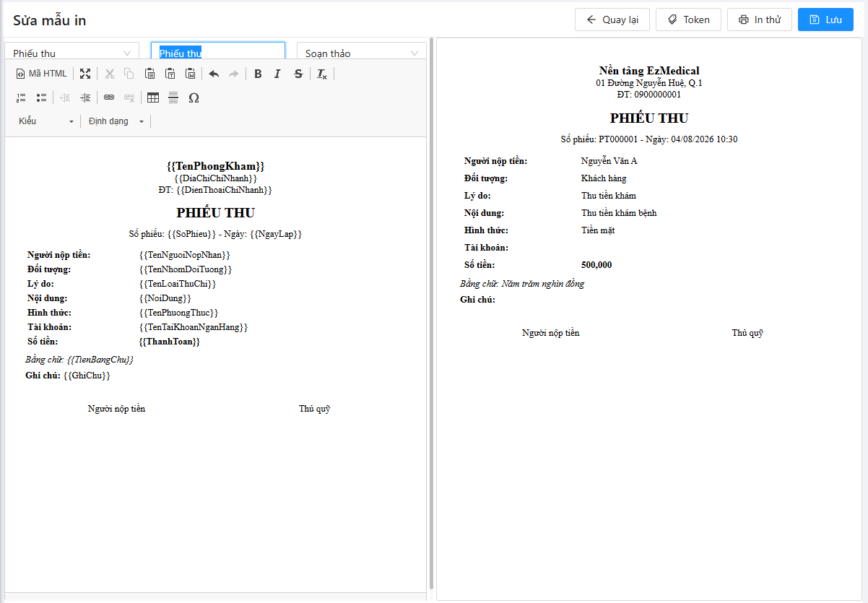The image size is (868, 603).
Task: Click the {{TenPhongKham}} placeholder in the editor
Action: click(215, 166)
